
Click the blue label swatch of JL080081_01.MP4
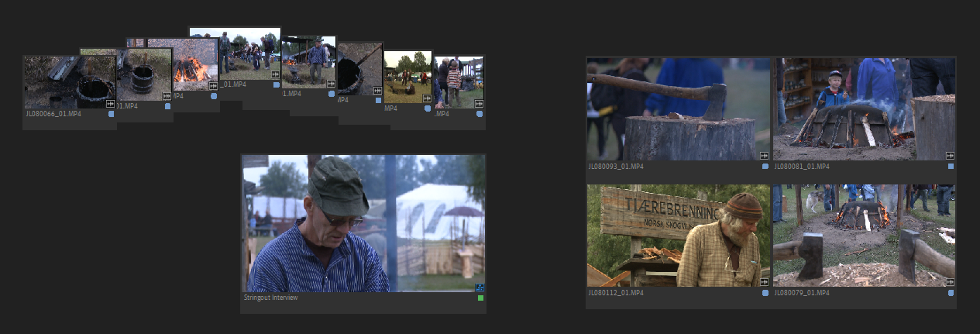[x=951, y=166]
